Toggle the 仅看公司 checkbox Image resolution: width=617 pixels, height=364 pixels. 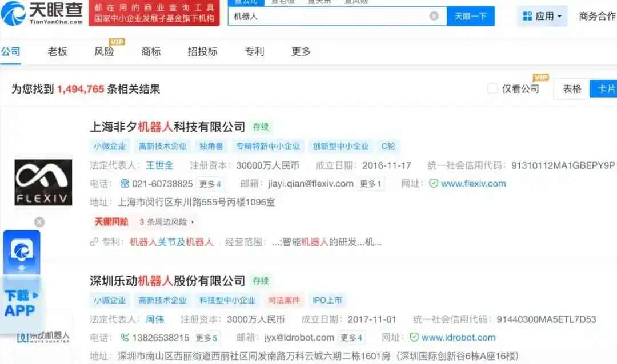[492, 88]
